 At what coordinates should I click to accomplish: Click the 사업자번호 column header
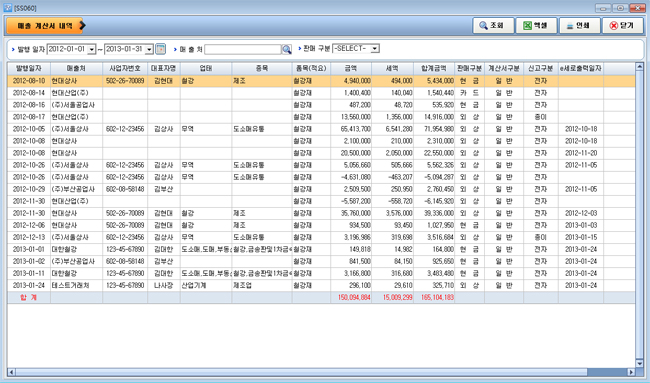[x=125, y=68]
